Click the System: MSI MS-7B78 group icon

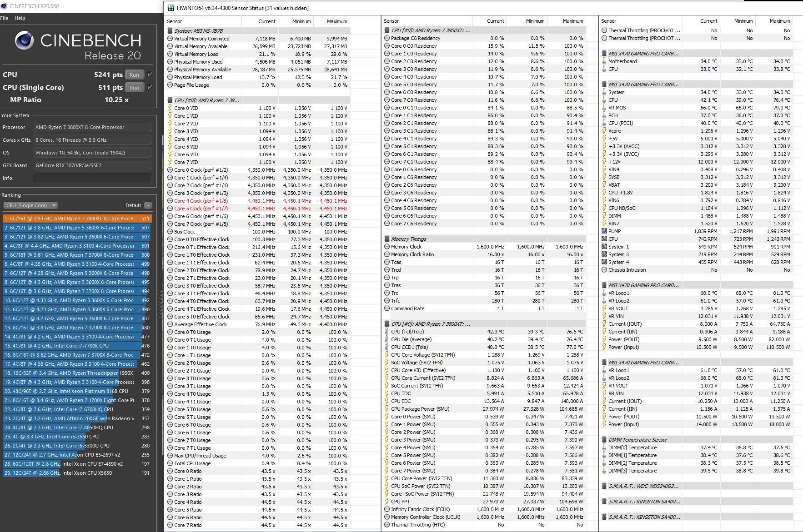pos(171,31)
